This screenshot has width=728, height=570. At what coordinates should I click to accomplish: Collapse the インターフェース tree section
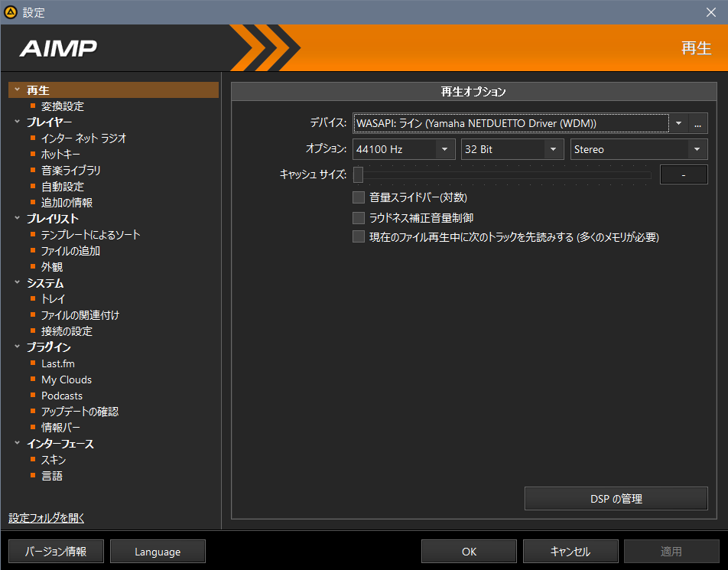pos(17,443)
